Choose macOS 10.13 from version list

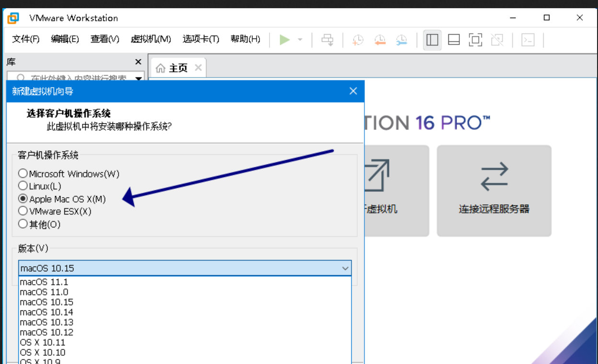point(185,322)
